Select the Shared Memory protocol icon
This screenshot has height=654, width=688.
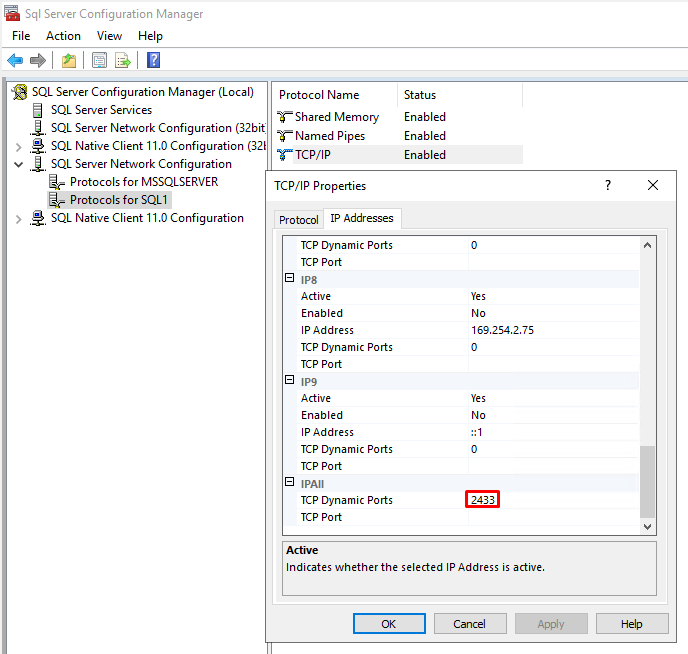(x=285, y=117)
